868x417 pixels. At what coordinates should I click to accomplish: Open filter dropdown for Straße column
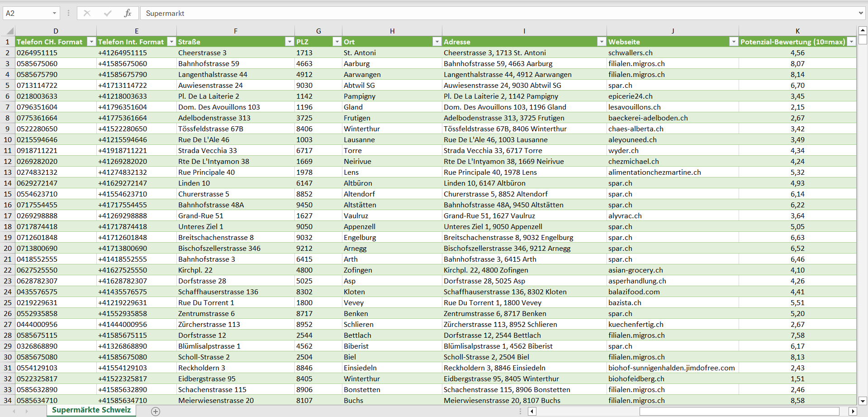(x=289, y=42)
